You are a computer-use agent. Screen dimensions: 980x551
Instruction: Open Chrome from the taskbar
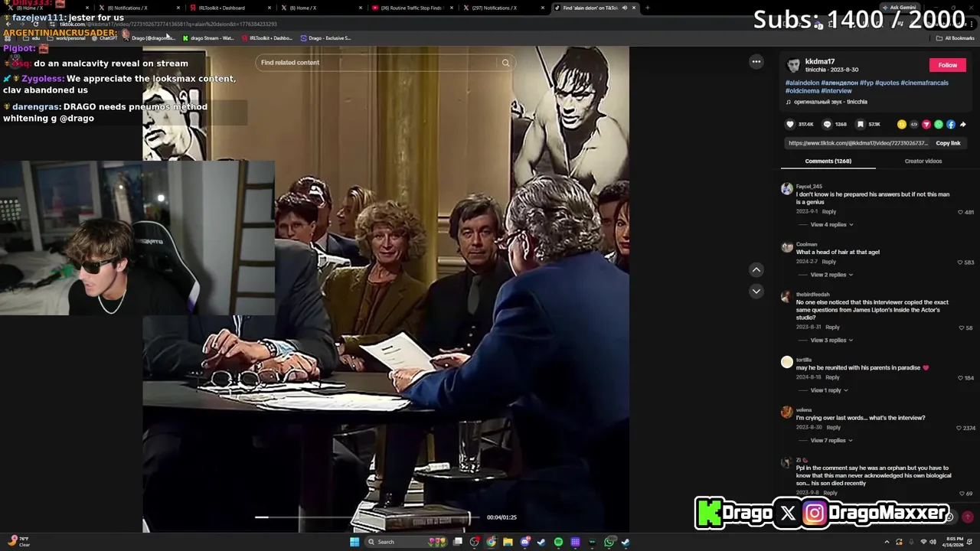[491, 542]
